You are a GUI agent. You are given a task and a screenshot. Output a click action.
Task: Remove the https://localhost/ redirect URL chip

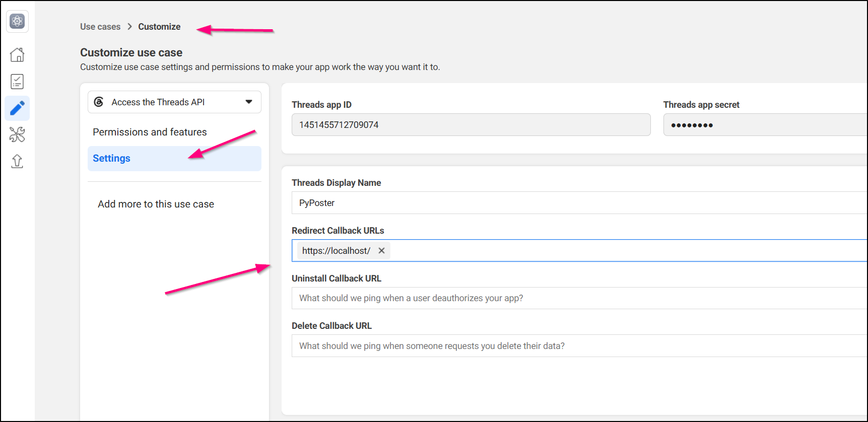[x=382, y=251]
